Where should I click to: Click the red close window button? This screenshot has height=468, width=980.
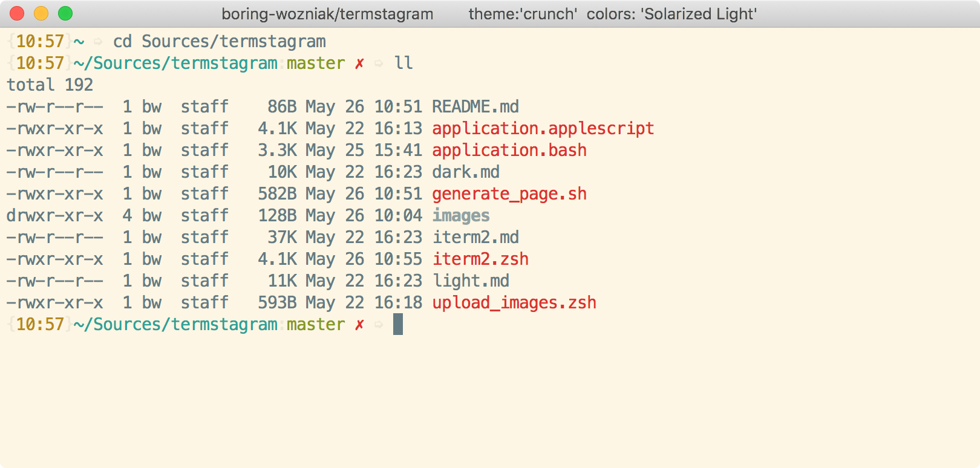pyautogui.click(x=17, y=13)
